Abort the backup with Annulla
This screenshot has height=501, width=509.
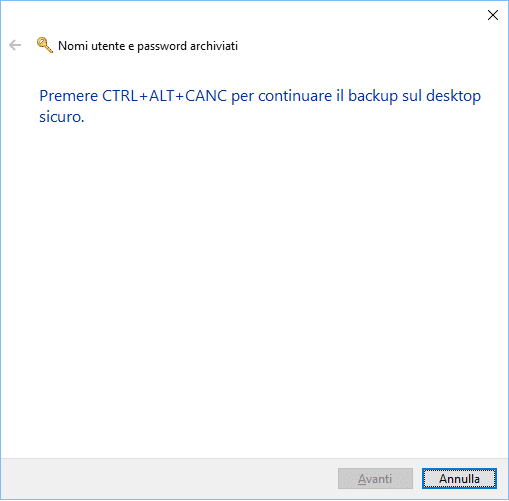tap(459, 478)
